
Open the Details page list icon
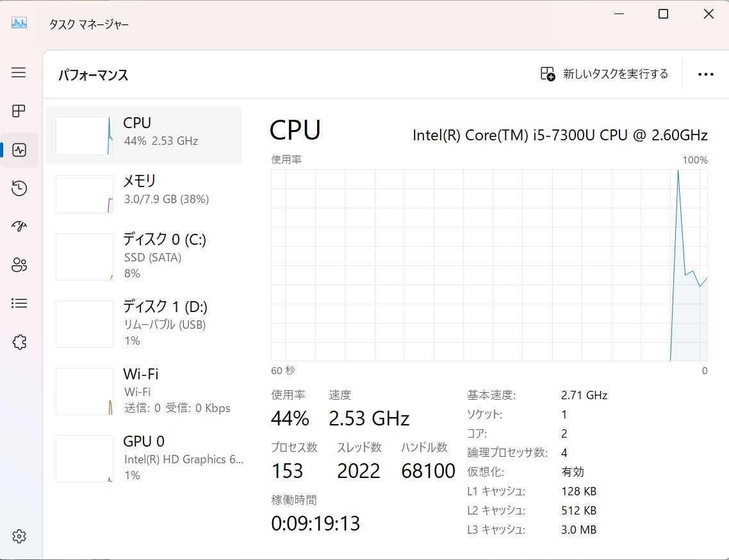pos(19,303)
